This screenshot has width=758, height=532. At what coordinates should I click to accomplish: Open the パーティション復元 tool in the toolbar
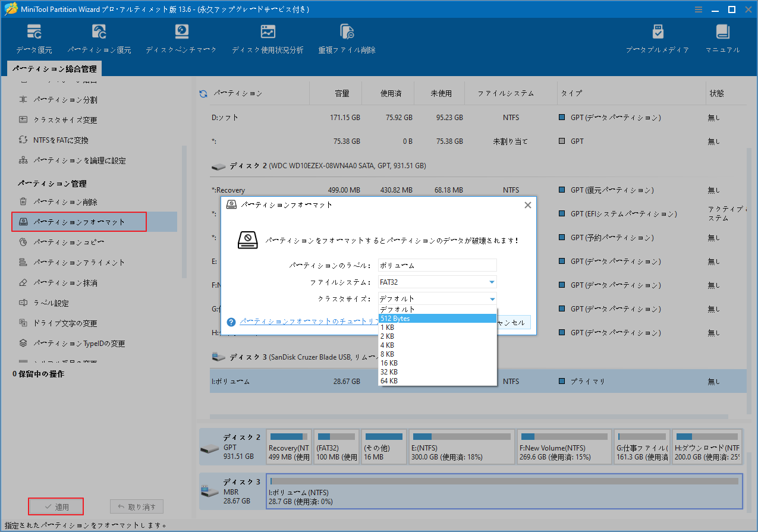(x=99, y=39)
